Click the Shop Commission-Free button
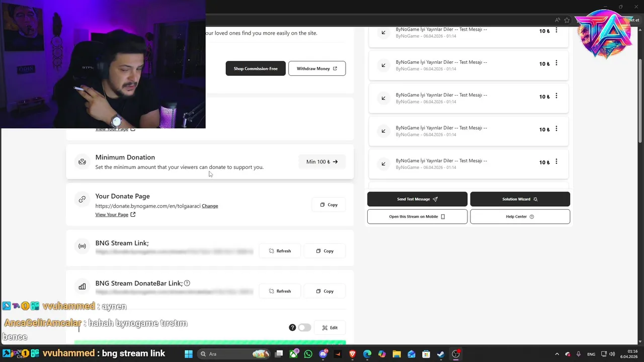The image size is (644, 362). [256, 68]
